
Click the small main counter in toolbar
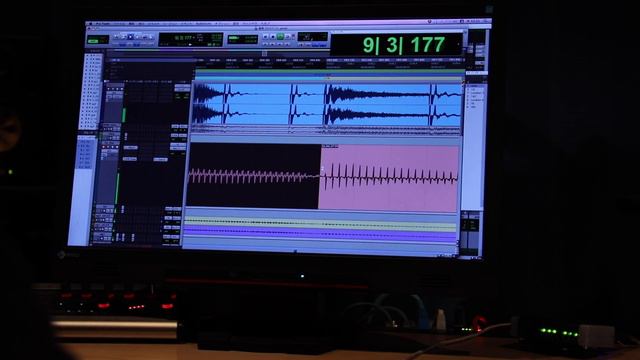pos(191,39)
